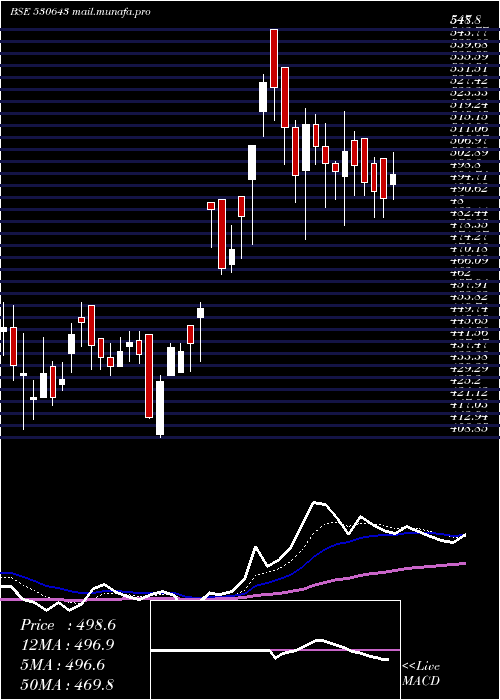Click the 466.09 price axis label
The height and width of the screenshot is (700, 500).
coord(469,260)
